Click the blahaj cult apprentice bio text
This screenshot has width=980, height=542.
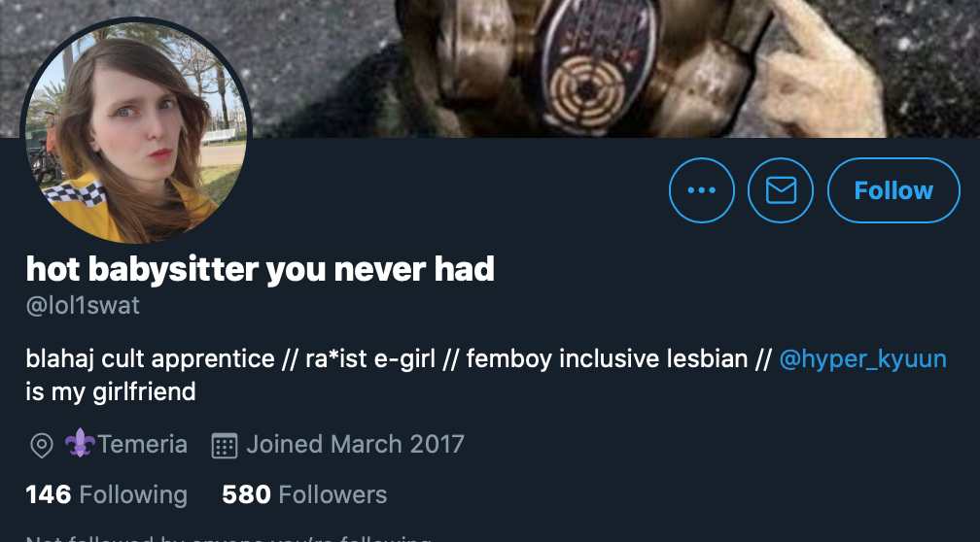click(x=150, y=359)
